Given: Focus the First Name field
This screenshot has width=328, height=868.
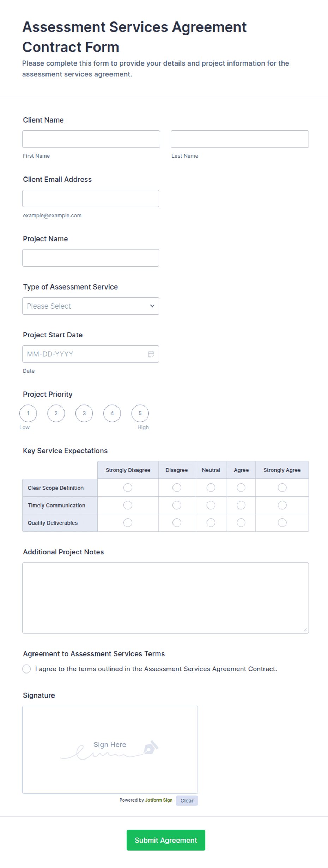Looking at the screenshot, I should pyautogui.click(x=91, y=139).
